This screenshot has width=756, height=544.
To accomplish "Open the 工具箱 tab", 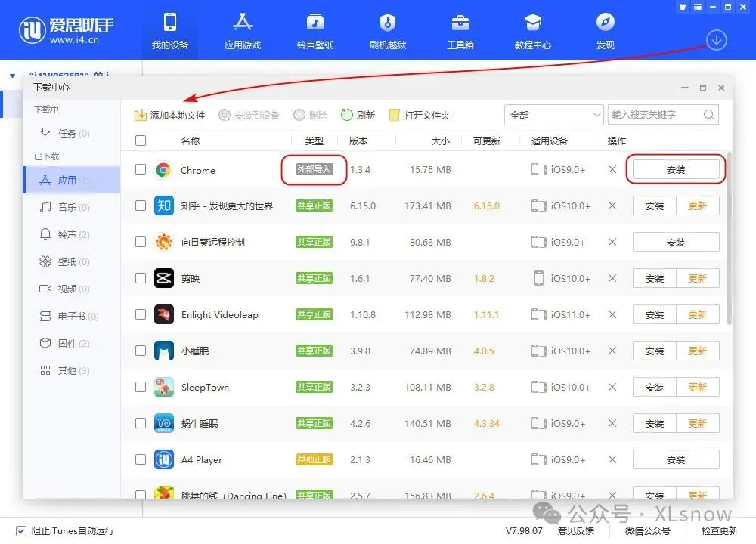I will click(x=460, y=31).
